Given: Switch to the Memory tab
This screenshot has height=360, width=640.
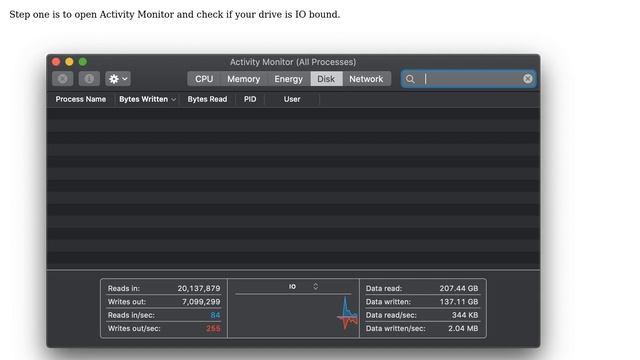Looking at the screenshot, I should (243, 79).
